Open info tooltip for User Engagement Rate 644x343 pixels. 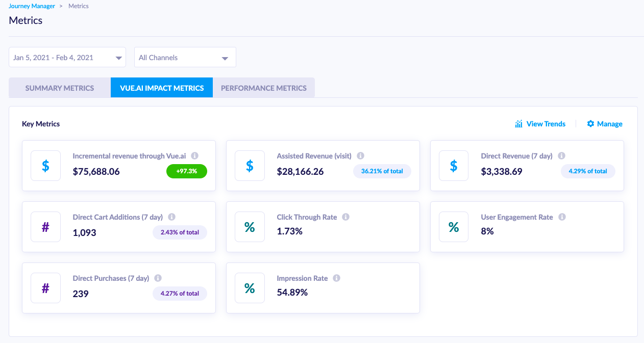tap(562, 217)
